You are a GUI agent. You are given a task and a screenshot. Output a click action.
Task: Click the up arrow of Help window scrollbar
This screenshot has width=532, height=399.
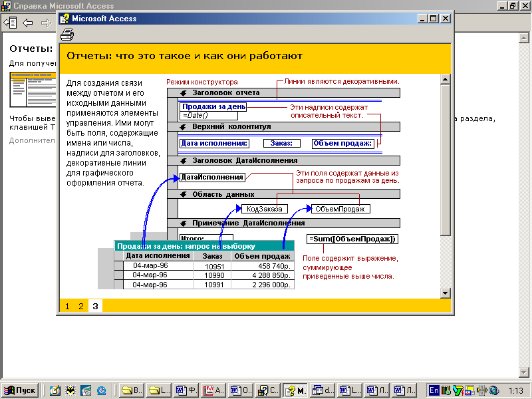(523, 37)
